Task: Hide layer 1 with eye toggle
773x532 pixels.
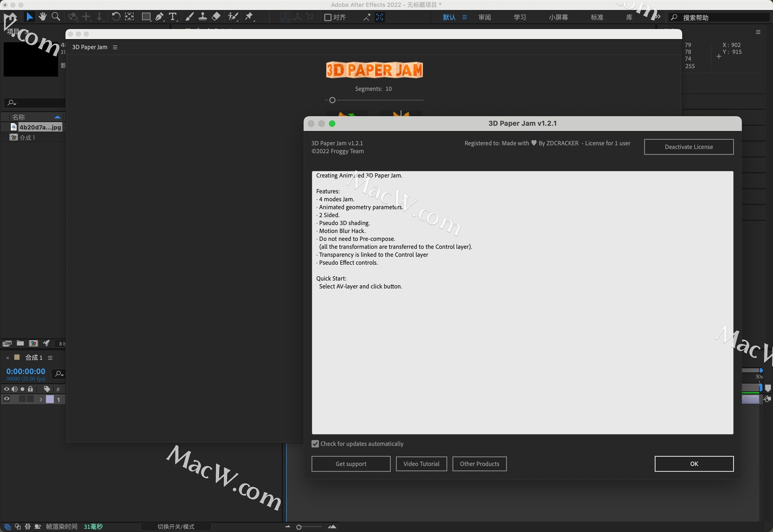Action: [x=7, y=399]
